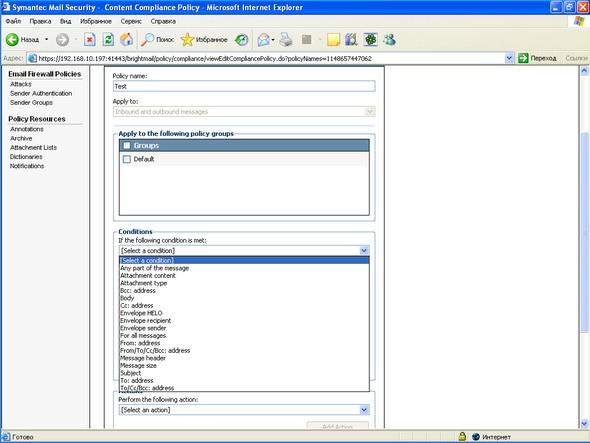The height and width of the screenshot is (443, 590).
Task: Click the Forward arrow icon
Action: click(62, 40)
